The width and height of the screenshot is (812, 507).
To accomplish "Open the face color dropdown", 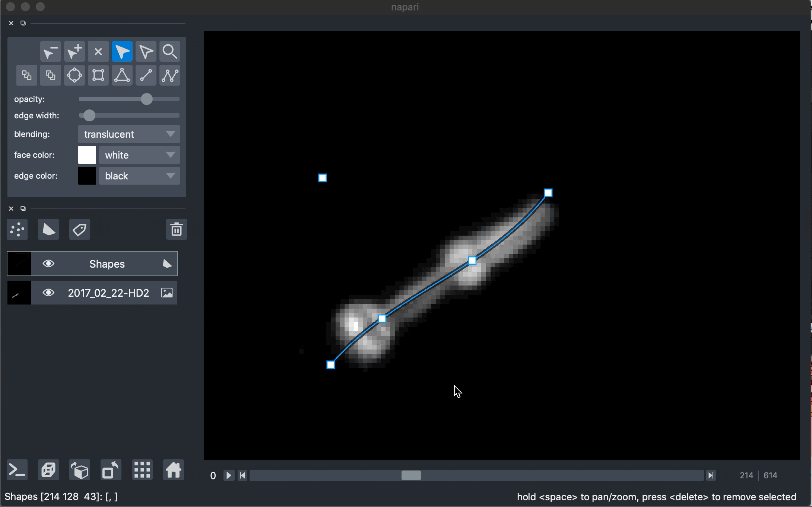I will click(140, 155).
